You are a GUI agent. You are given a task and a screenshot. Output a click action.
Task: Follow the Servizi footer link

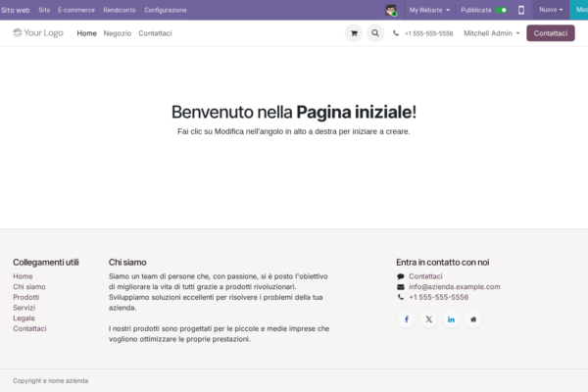click(24, 308)
